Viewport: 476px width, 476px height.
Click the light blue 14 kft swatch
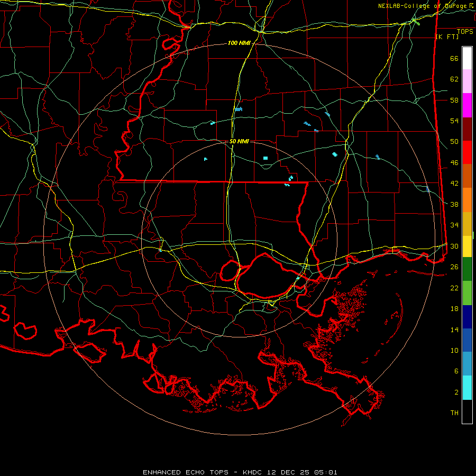pos(467,364)
